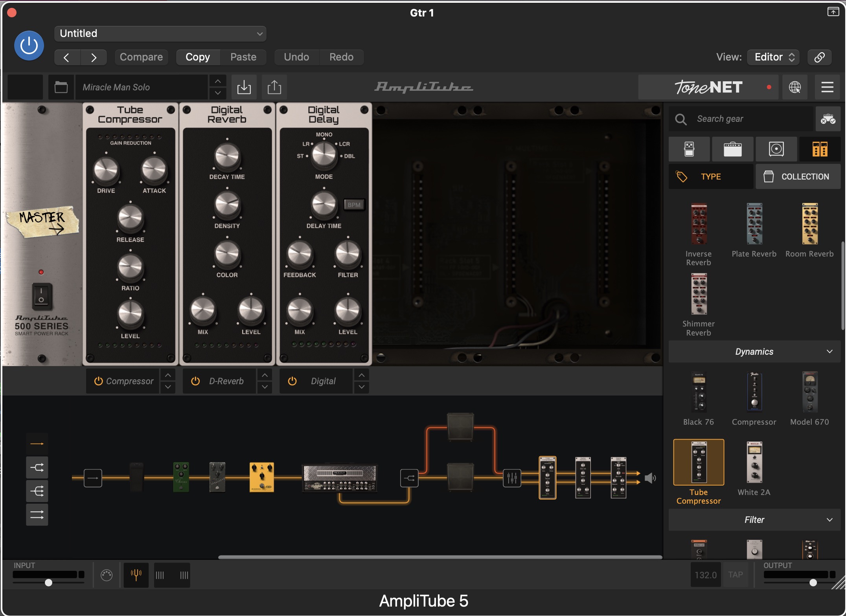This screenshot has height=616, width=846.
Task: Click the Digital Delay FEEDBACK knob
Action: click(x=300, y=254)
